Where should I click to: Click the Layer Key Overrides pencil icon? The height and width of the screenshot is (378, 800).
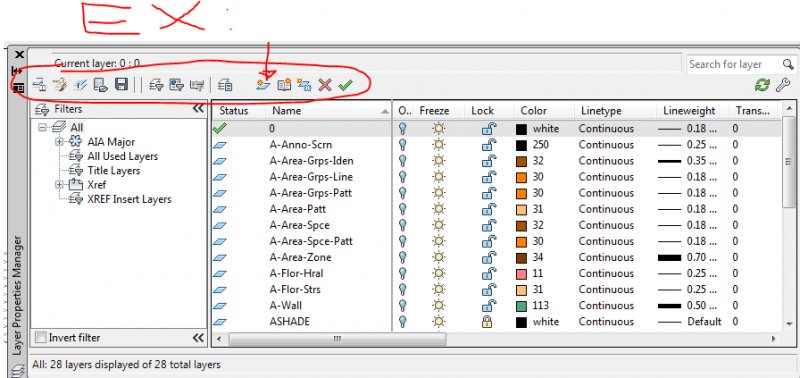(60, 85)
